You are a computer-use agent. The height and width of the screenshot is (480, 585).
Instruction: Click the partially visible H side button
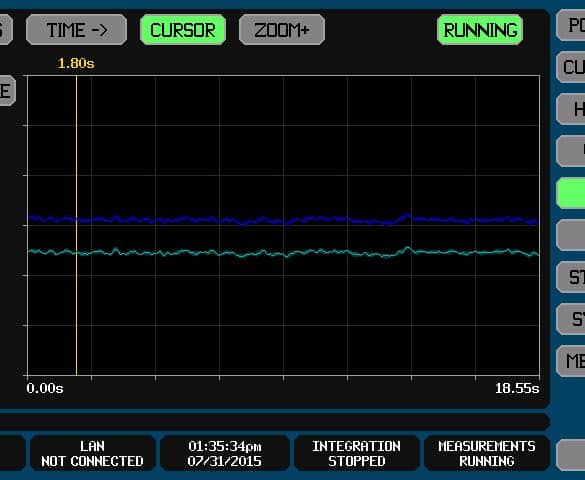coord(571,109)
